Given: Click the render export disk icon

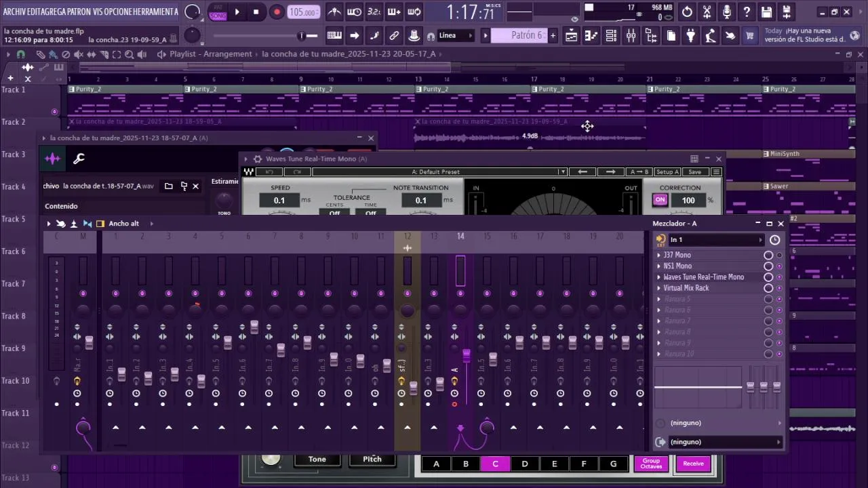Looking at the screenshot, I should pyautogui.click(x=786, y=12).
